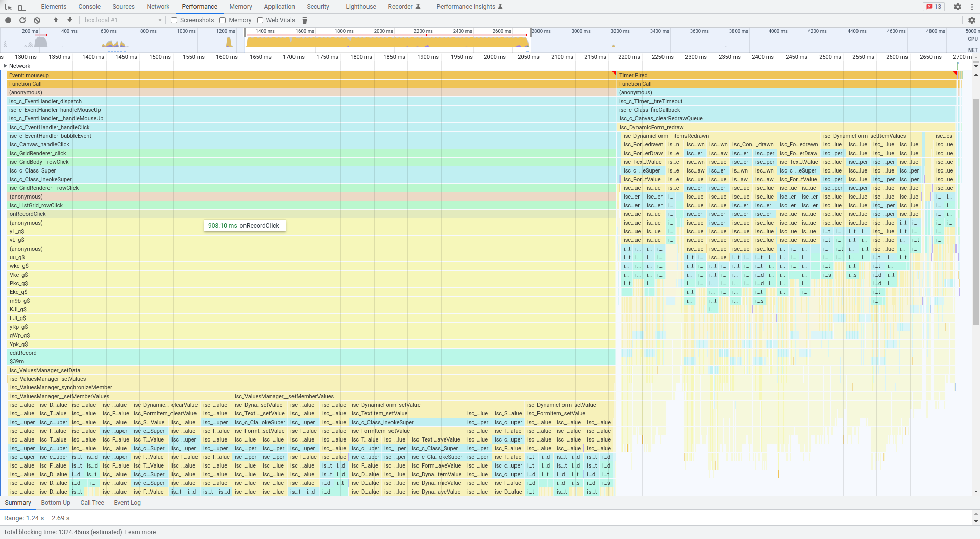This screenshot has width=980, height=539.
Task: Click the inspect element picker icon
Action: pos(8,7)
